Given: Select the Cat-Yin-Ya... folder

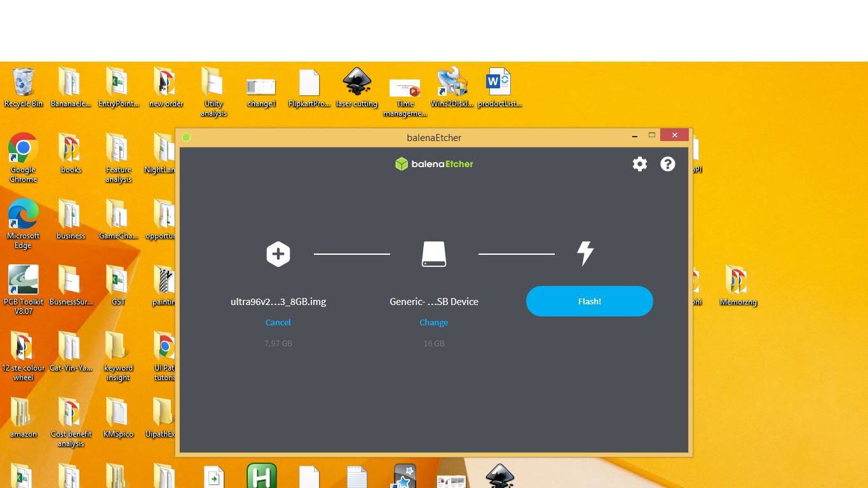Looking at the screenshot, I should coord(71,351).
